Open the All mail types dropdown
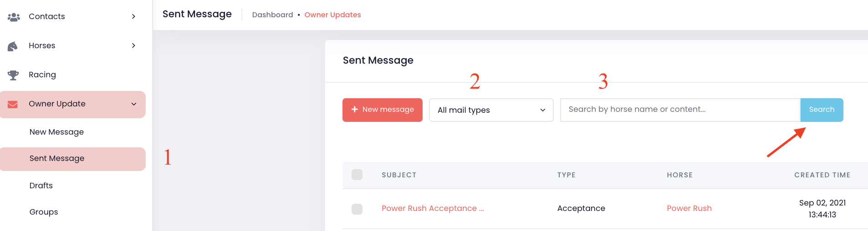 (x=491, y=110)
